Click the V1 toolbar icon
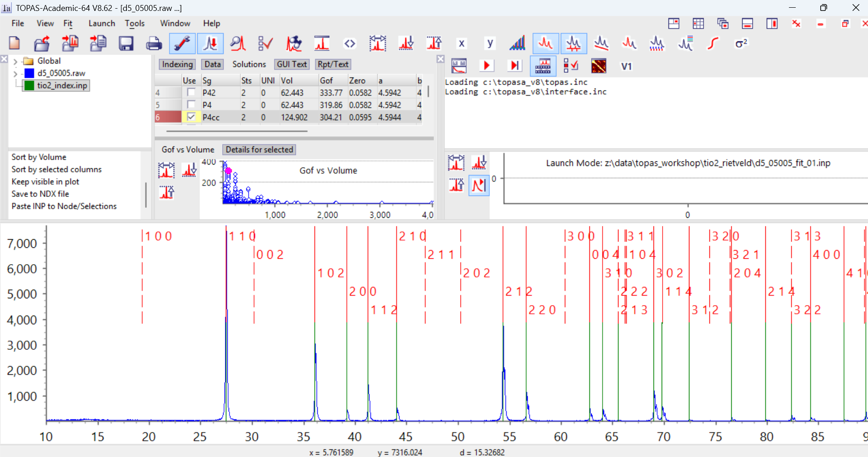This screenshot has height=457, width=868. pyautogui.click(x=626, y=66)
